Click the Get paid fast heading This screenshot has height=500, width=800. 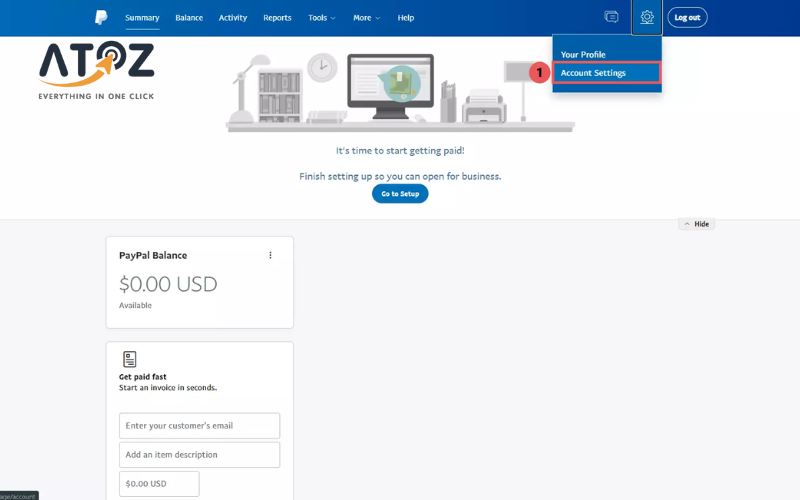[143, 377]
